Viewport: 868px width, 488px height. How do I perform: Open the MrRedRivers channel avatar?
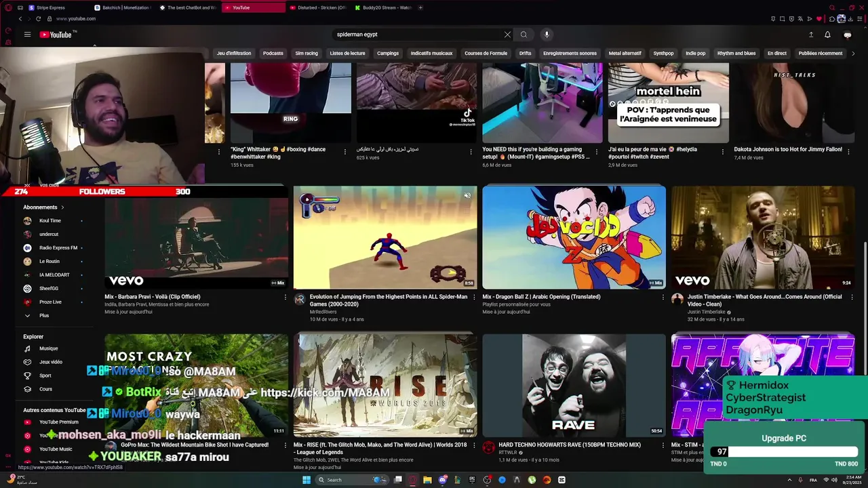[x=300, y=299]
